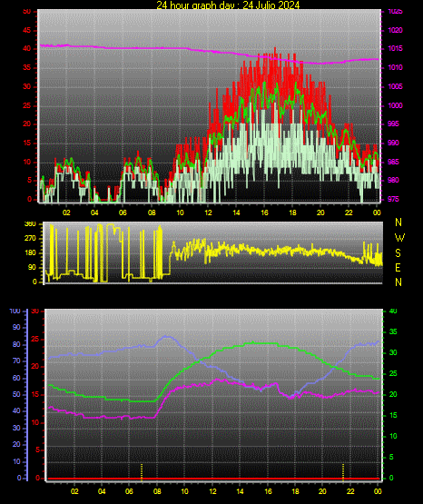Click the 100 humidity axis label
Viewport: 423px width, 504px height.
[15, 311]
